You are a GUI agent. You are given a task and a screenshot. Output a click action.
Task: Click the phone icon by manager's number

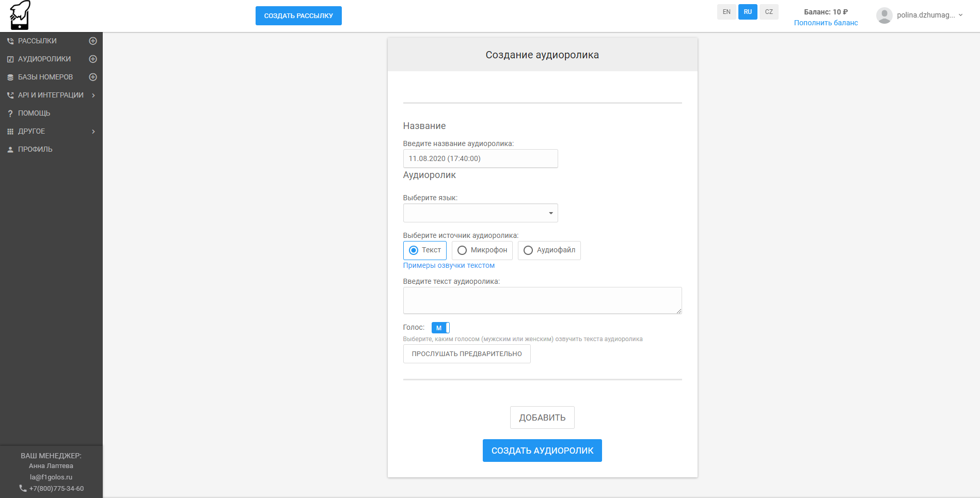coord(23,488)
